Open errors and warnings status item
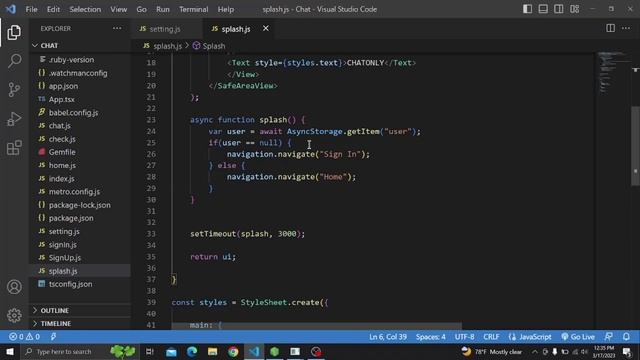Viewport: 640px width, 360px height. [24, 337]
